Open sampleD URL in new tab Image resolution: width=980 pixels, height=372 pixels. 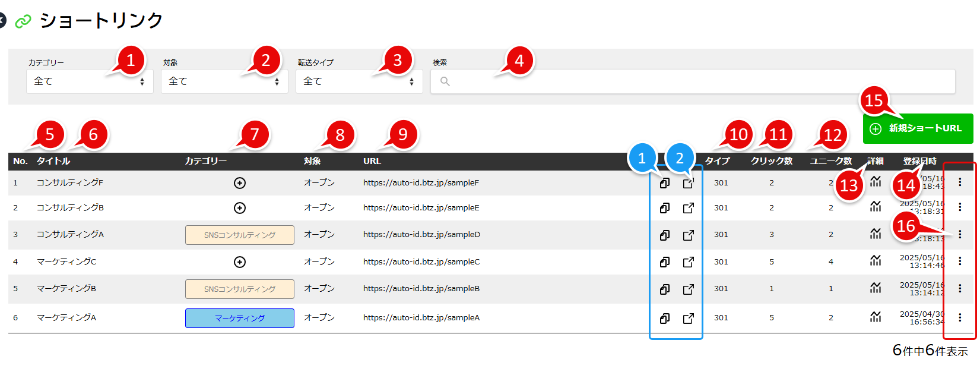[689, 235]
